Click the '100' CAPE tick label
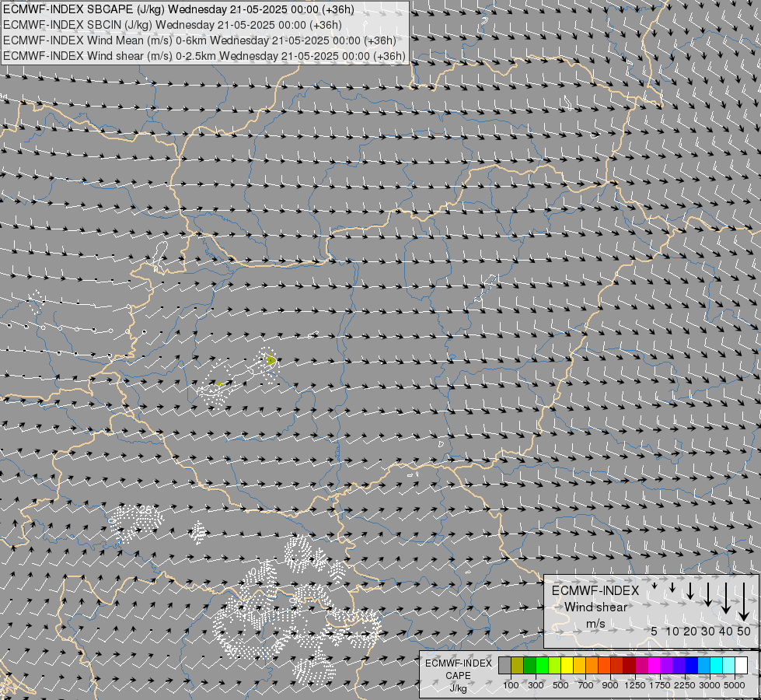This screenshot has height=700, width=761. tap(511, 685)
